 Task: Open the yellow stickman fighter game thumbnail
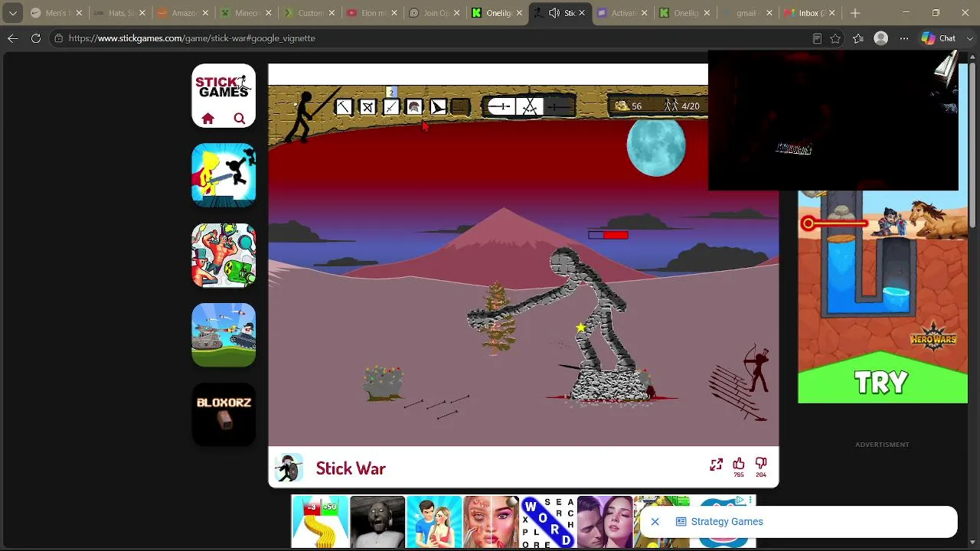224,175
